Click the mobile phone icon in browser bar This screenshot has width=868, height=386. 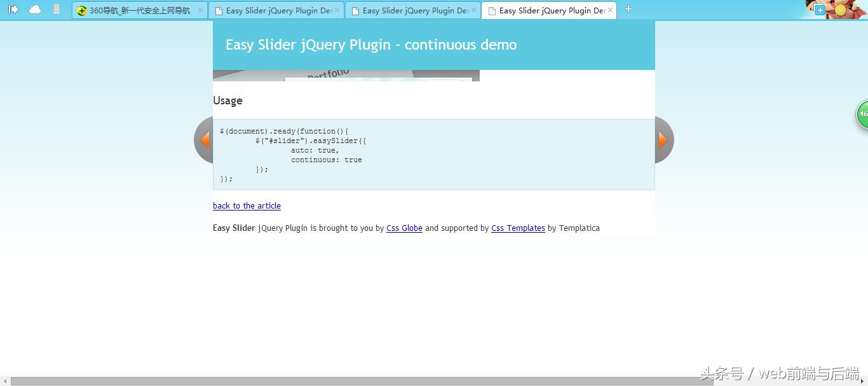[57, 10]
